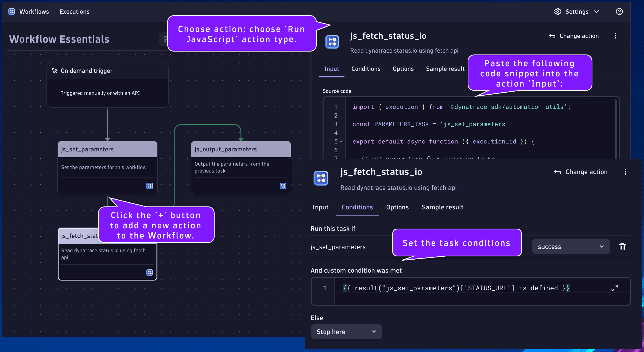Switch to Sample result tab in lower panel
This screenshot has height=352, width=644.
[x=443, y=207]
